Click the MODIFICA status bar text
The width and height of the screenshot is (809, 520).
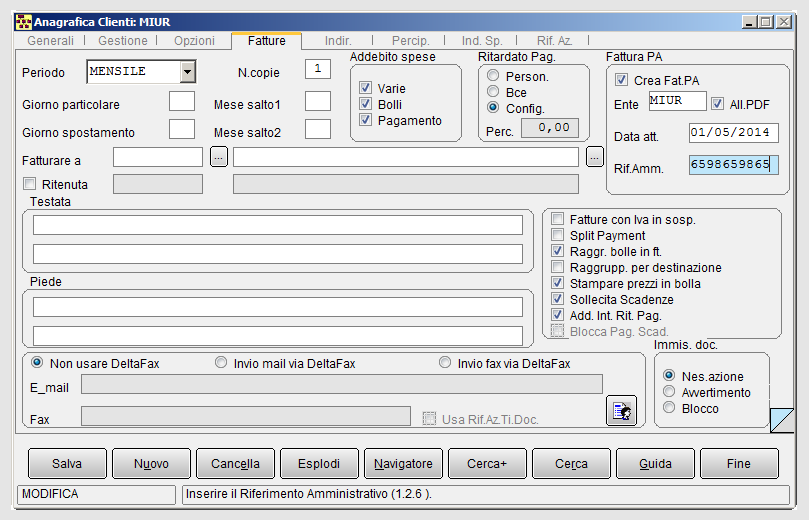coord(50,494)
